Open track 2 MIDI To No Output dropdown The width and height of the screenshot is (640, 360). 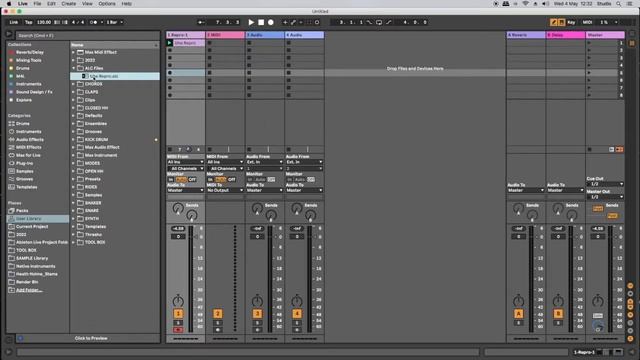coord(225,190)
